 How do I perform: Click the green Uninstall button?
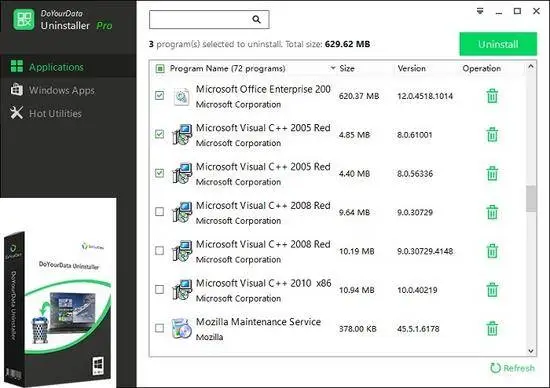(x=498, y=44)
